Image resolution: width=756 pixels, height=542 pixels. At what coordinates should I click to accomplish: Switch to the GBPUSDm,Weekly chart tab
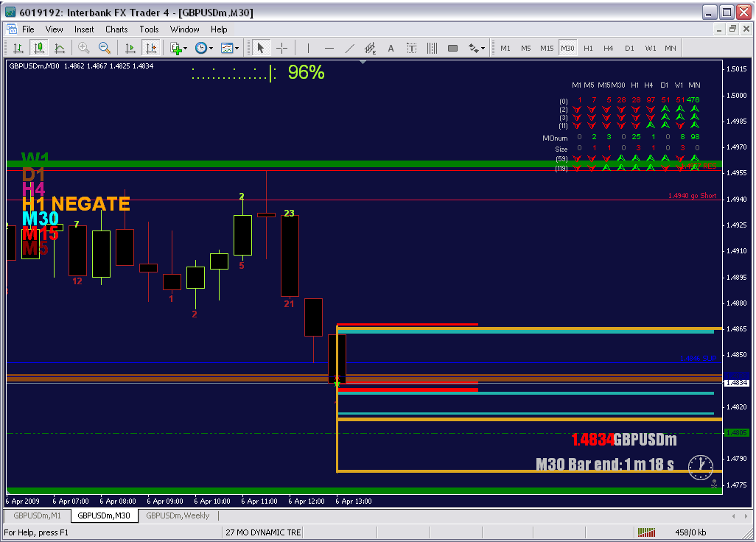click(x=178, y=515)
